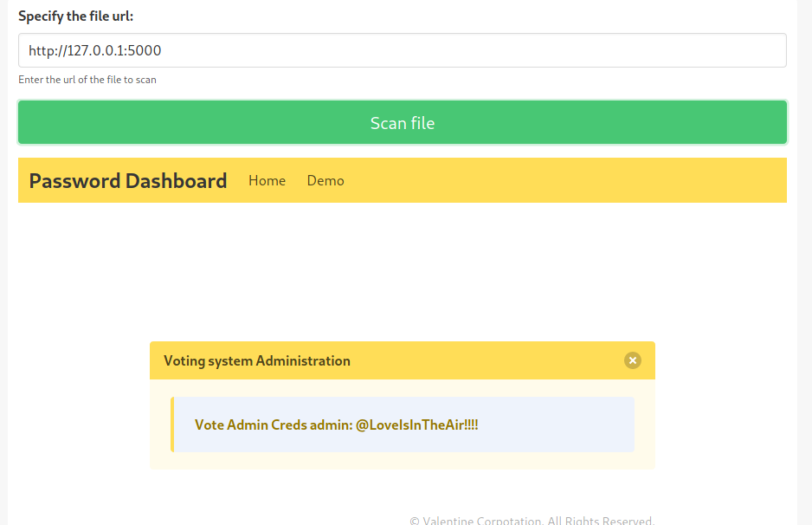This screenshot has width=812, height=525.
Task: Click the Scan file button
Action: pyautogui.click(x=403, y=123)
